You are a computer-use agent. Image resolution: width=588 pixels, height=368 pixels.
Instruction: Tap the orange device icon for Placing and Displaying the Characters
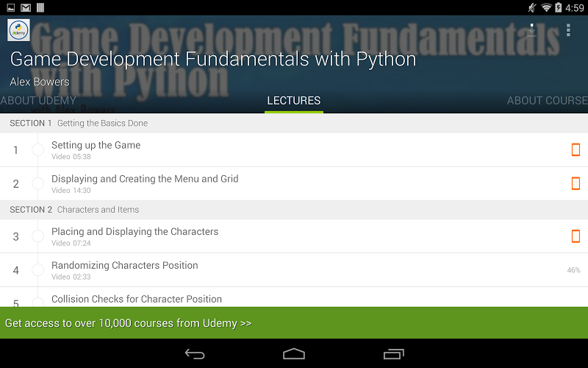[576, 236]
